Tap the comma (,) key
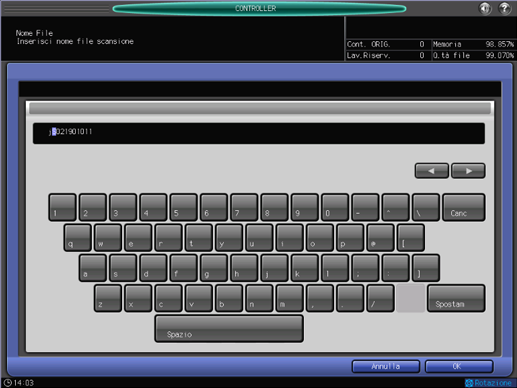The height and width of the screenshot is (388, 517). point(320,298)
